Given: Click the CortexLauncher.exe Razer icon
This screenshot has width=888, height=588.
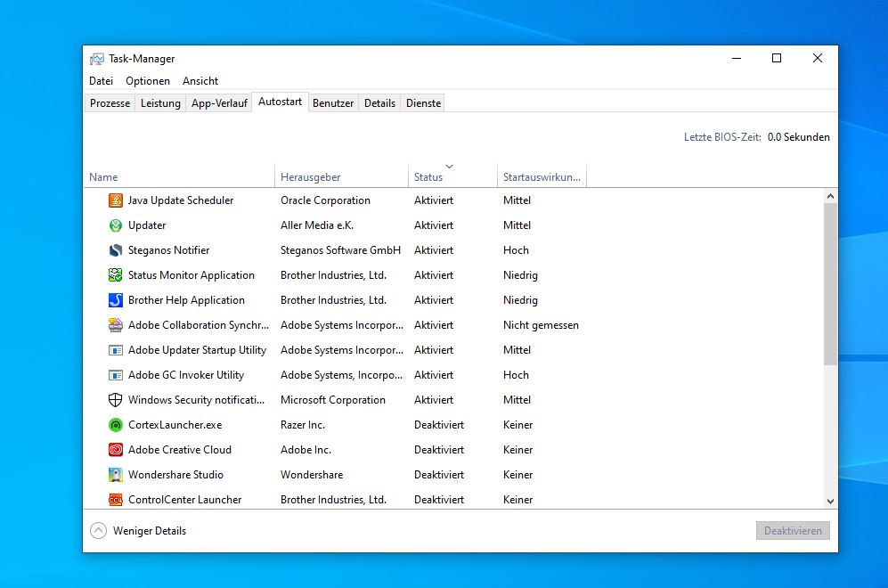Looking at the screenshot, I should [x=116, y=425].
